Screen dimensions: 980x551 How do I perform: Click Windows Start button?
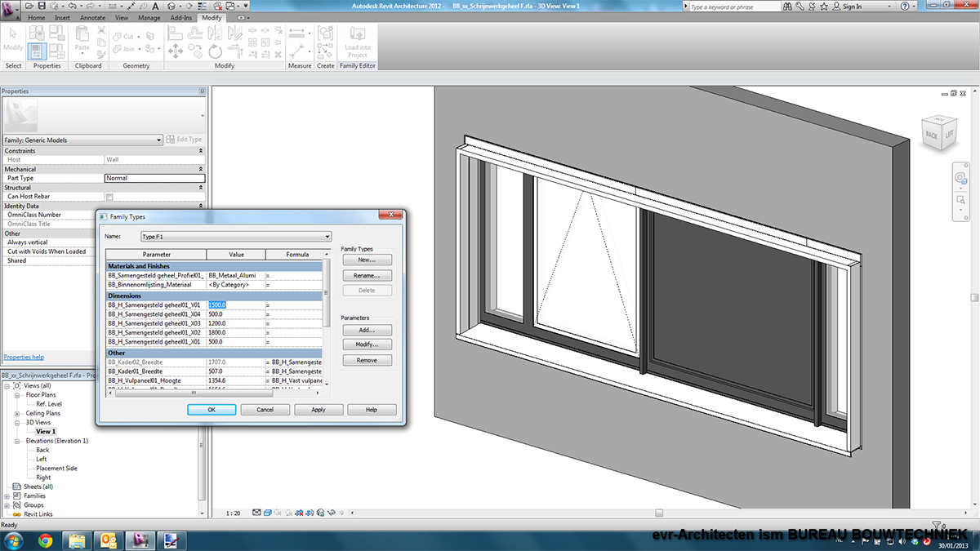tap(15, 540)
